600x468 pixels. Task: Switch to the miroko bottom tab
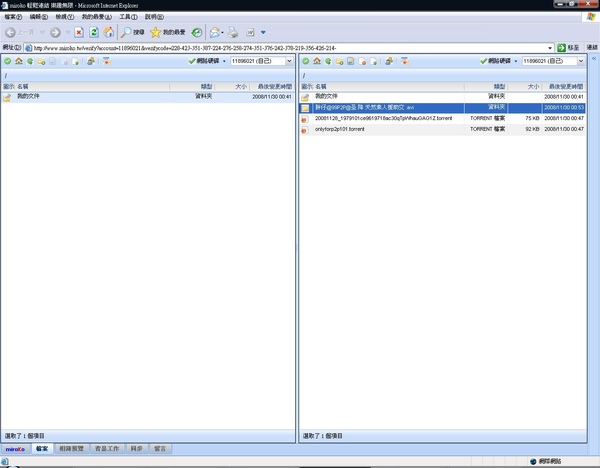tap(15, 449)
